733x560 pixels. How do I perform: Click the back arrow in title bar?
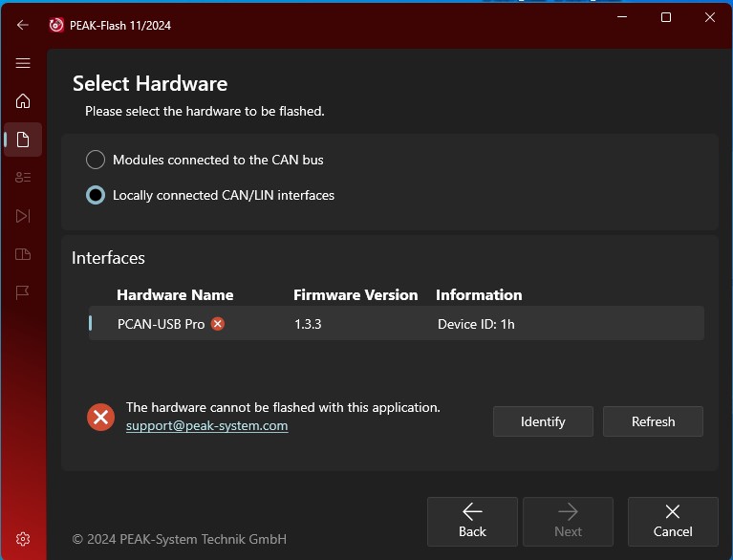point(22,25)
